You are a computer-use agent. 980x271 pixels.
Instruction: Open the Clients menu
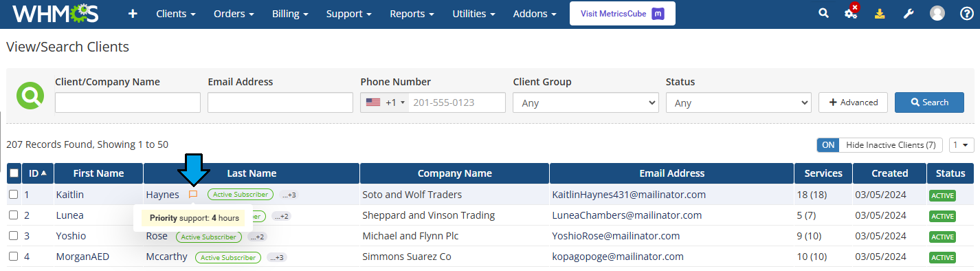[x=176, y=14]
